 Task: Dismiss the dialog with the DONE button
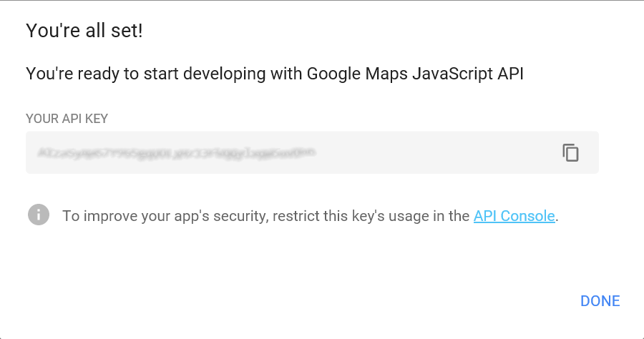600,301
